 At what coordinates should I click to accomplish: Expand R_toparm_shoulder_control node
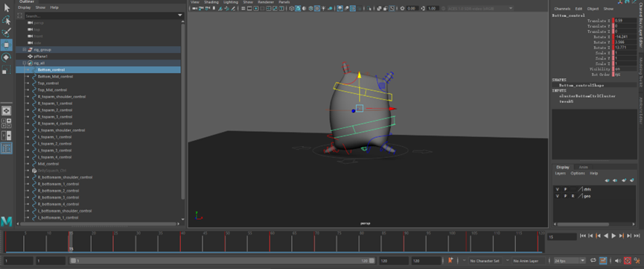pos(28,97)
